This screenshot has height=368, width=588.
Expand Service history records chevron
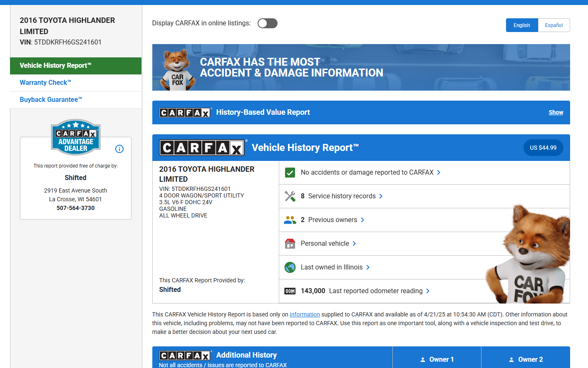(x=381, y=196)
